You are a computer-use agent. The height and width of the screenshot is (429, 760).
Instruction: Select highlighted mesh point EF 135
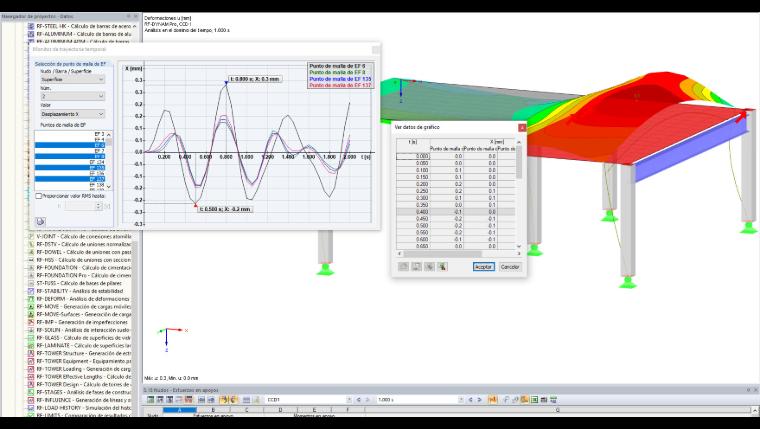coord(70,168)
